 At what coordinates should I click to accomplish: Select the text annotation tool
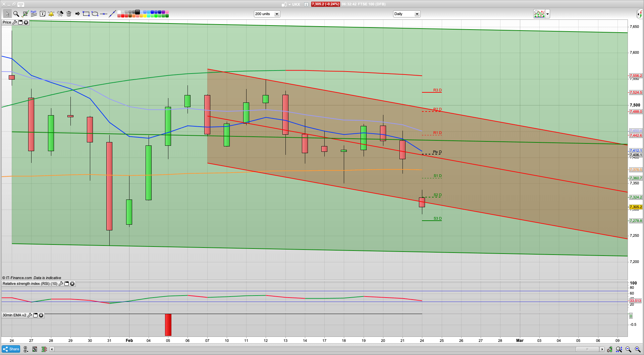43,14
